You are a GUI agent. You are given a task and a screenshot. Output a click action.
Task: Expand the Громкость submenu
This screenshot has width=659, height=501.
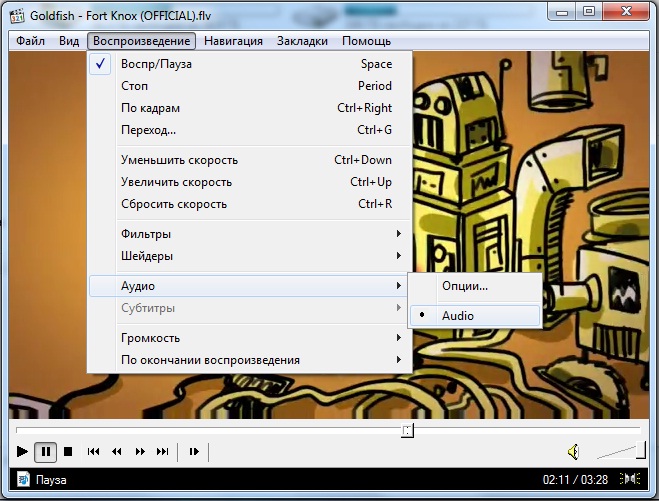(x=250, y=338)
